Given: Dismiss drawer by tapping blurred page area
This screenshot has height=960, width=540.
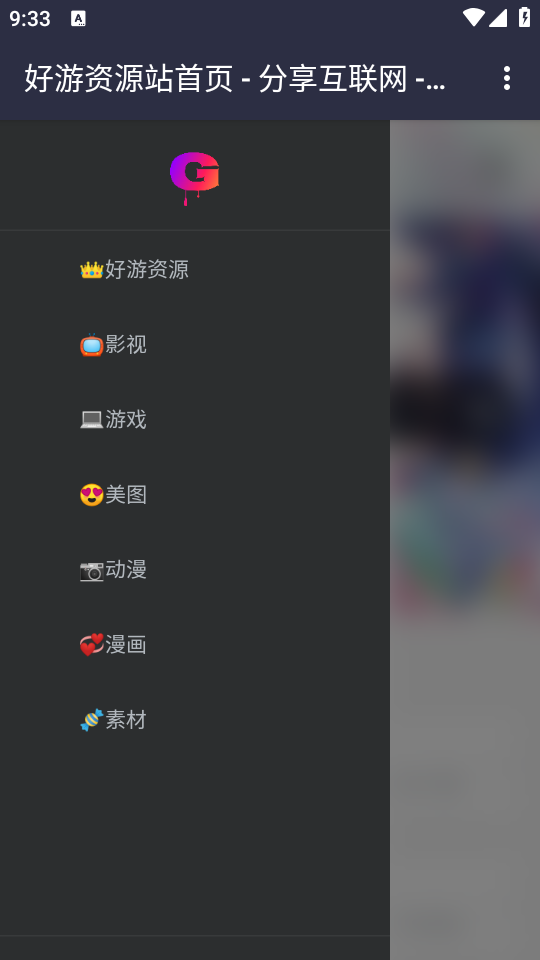Looking at the screenshot, I should click(x=465, y=540).
